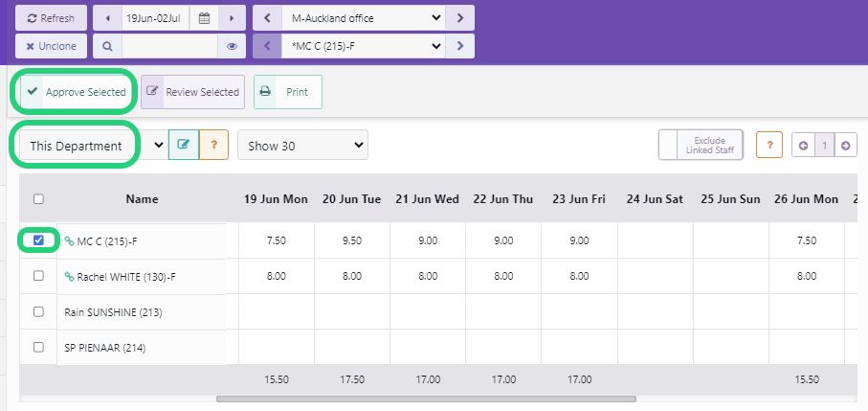Select the Rachel WHITE (130)-F checkbox
Viewport: 868px width, 411px height.
click(38, 276)
